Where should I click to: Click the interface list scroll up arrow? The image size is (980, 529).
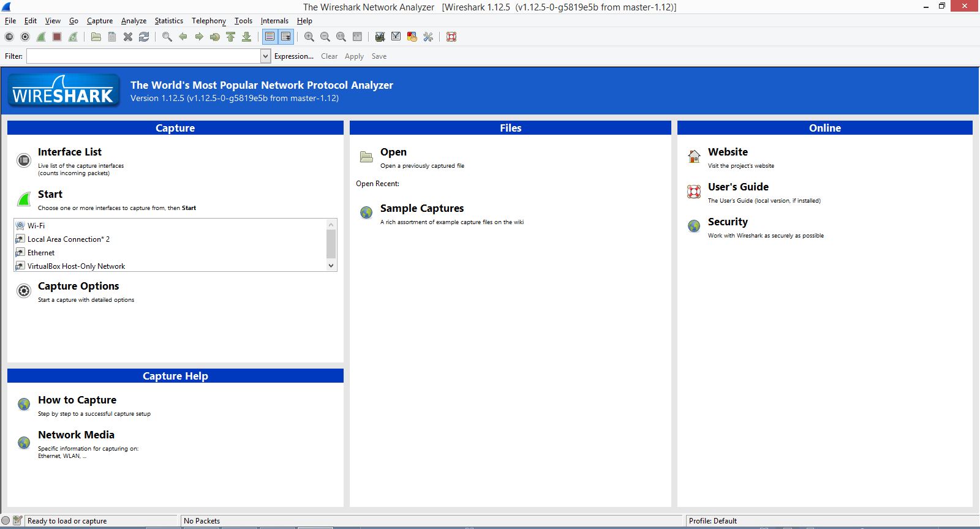point(331,224)
